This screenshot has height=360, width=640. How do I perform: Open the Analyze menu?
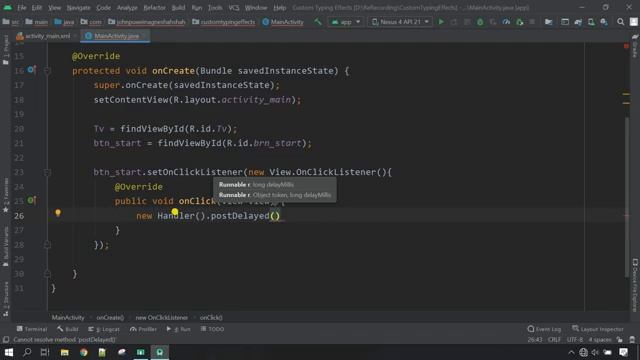click(127, 7)
